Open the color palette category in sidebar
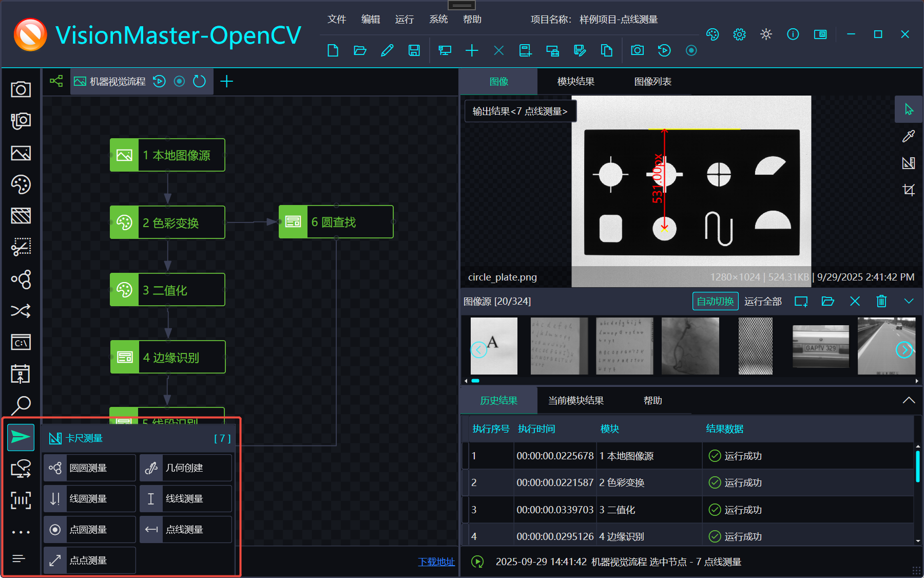The image size is (924, 578). (21, 184)
